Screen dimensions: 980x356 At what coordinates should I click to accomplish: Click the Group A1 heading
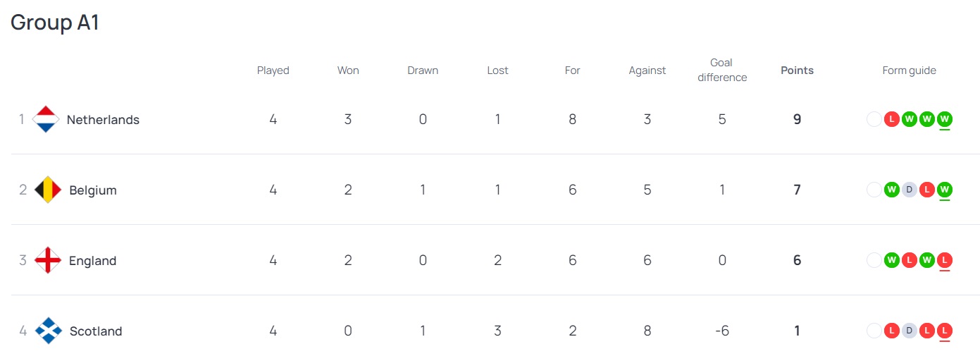[x=55, y=23]
